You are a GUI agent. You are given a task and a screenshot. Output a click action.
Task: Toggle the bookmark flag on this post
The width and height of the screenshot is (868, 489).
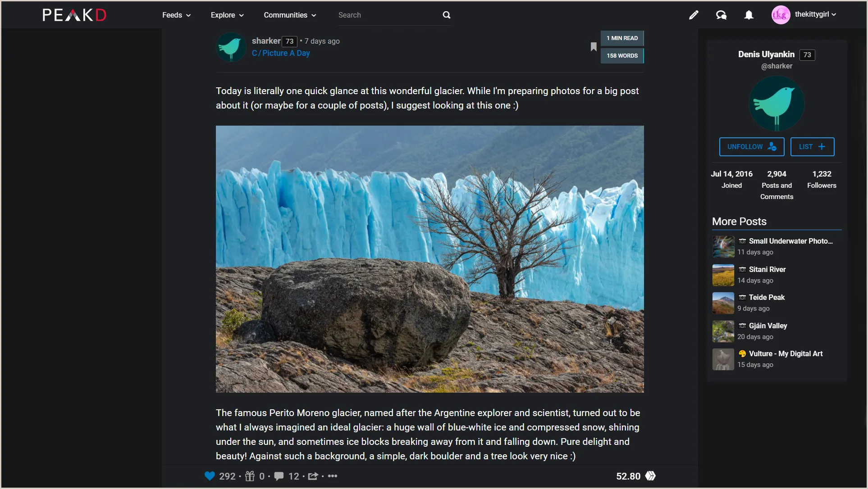(594, 47)
